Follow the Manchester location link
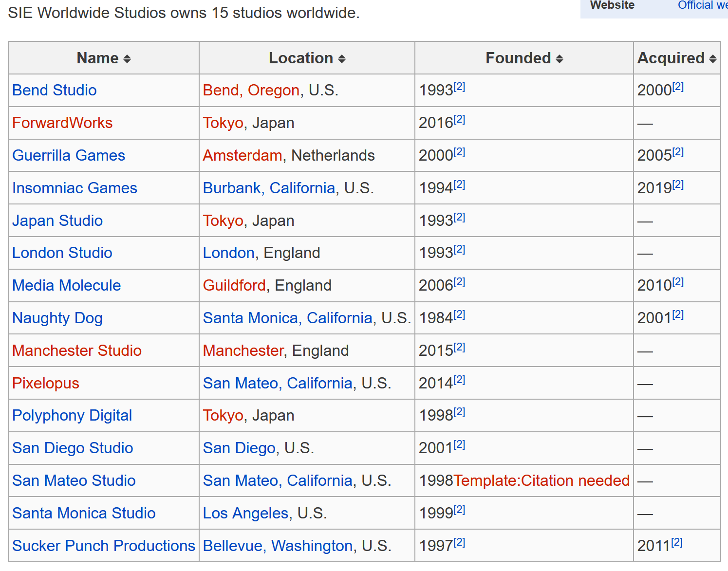728x571 pixels. [243, 350]
